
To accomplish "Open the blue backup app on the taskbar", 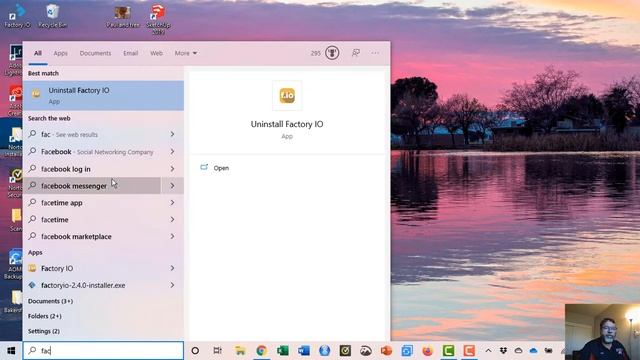I will click(x=407, y=351).
